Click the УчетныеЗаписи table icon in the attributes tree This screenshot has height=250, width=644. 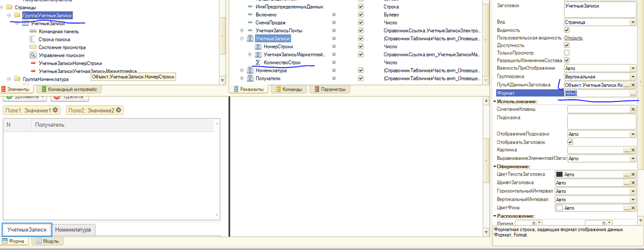[250, 39]
